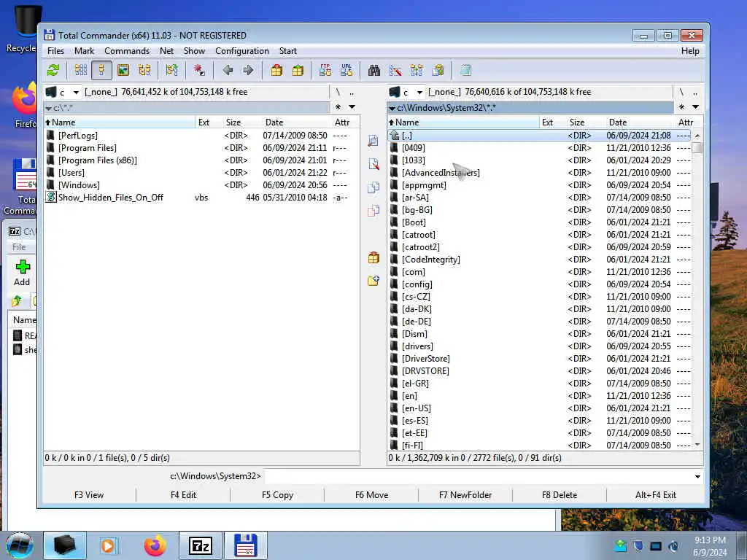Open 7z app from the taskbar
747x560 pixels.
pos(201,545)
